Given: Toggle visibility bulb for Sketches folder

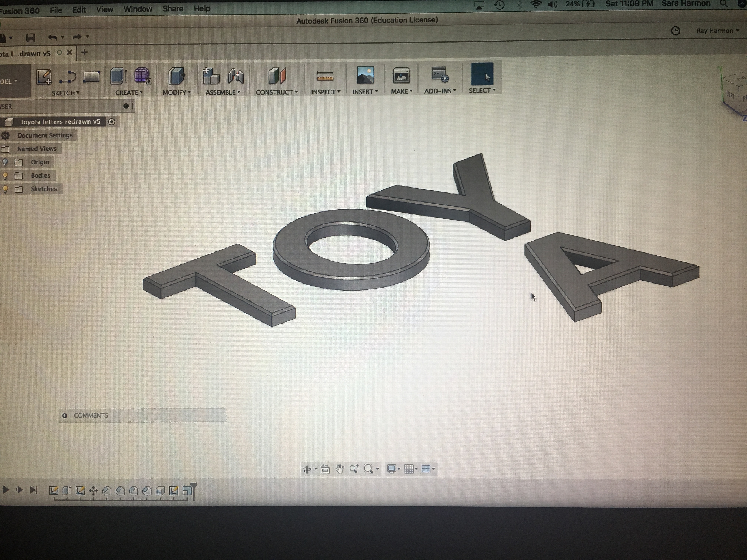Looking at the screenshot, I should tap(5, 189).
